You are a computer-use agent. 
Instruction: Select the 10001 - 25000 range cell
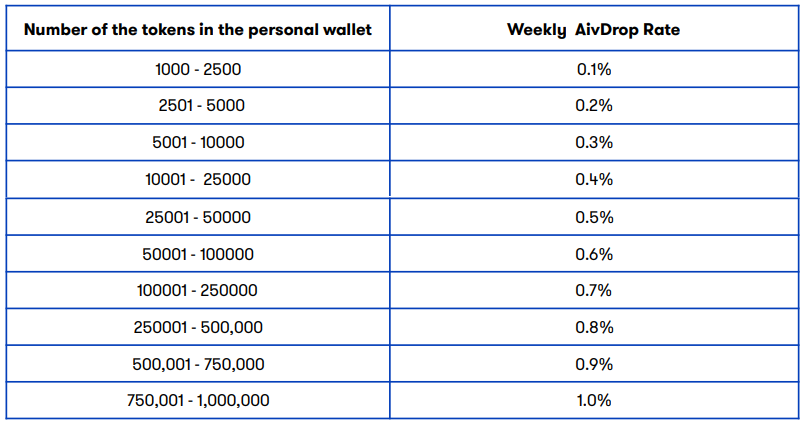click(x=198, y=179)
